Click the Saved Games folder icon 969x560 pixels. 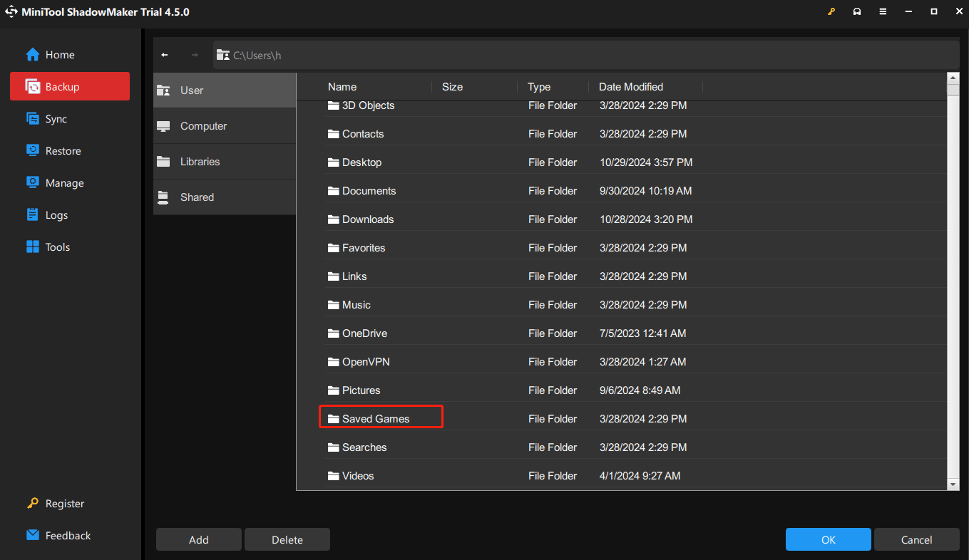pyautogui.click(x=333, y=419)
